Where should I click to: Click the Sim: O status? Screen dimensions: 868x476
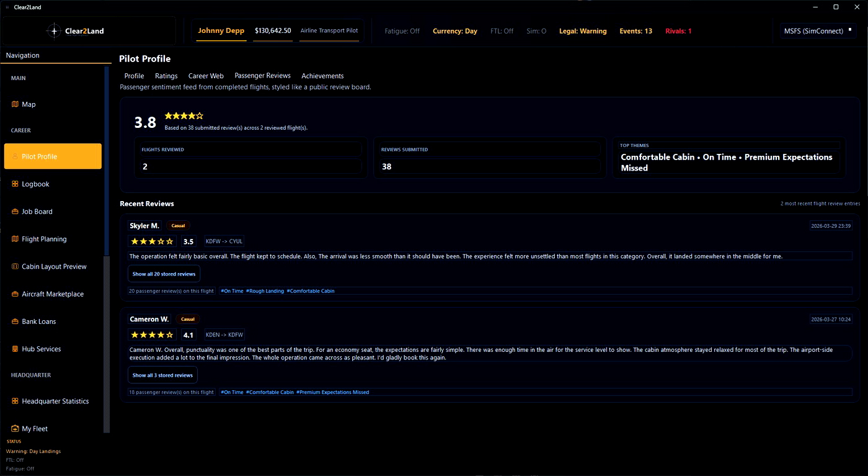536,31
